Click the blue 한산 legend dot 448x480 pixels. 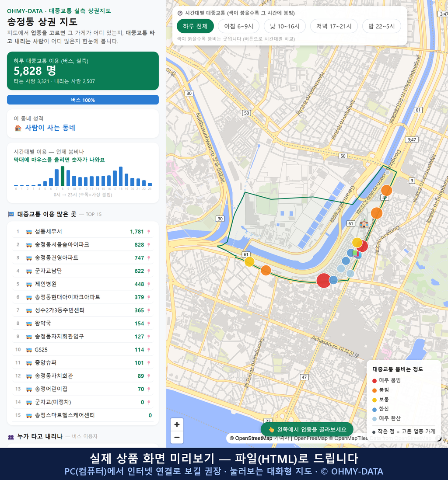tap(374, 409)
